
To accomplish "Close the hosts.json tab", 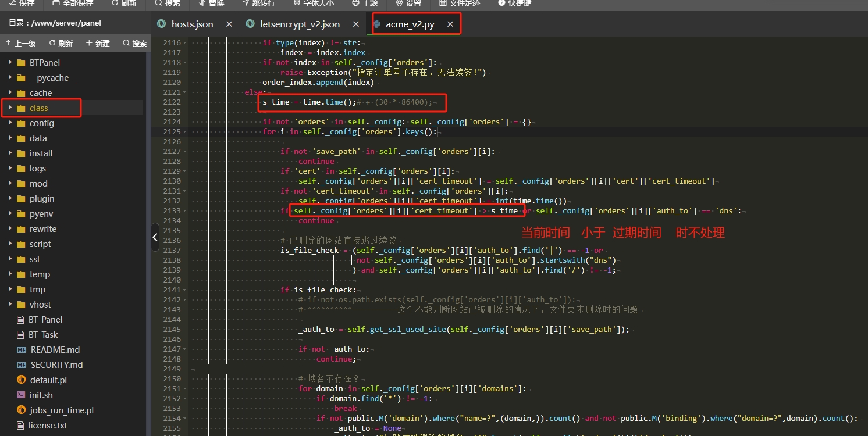I will pyautogui.click(x=229, y=24).
